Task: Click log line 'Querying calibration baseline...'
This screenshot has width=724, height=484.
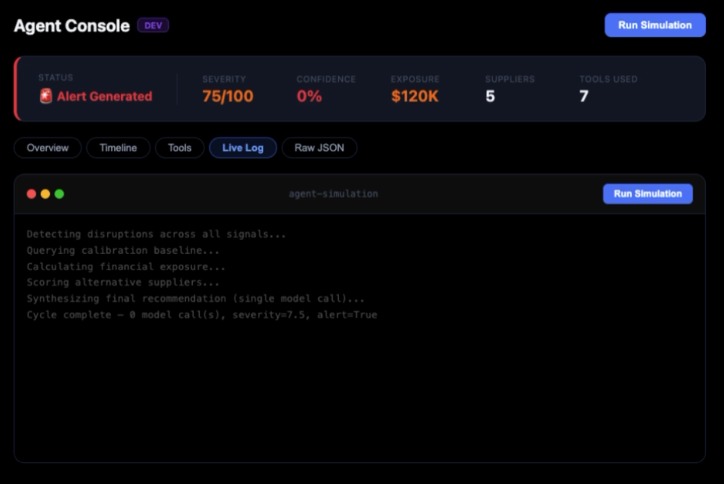Action: click(123, 250)
